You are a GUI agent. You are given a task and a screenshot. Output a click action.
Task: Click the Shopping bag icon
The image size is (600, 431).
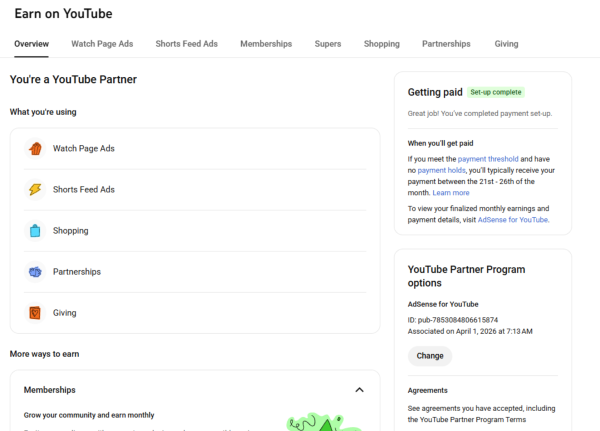pos(35,230)
